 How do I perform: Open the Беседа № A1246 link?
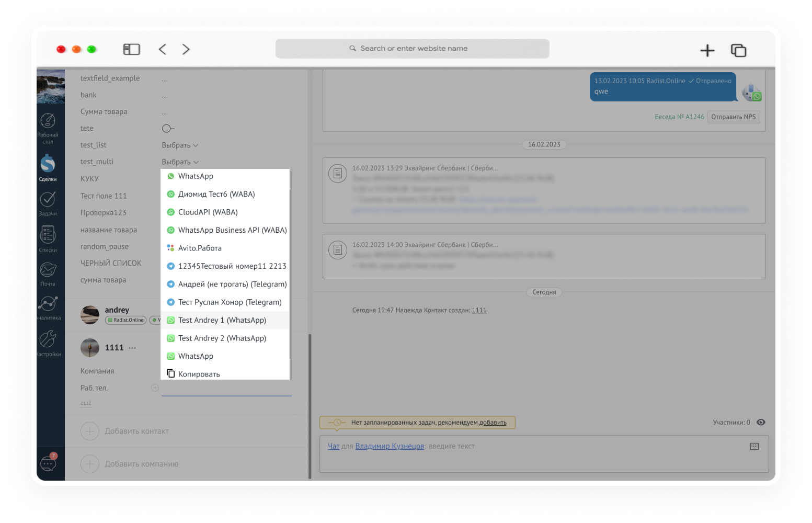[x=679, y=117]
